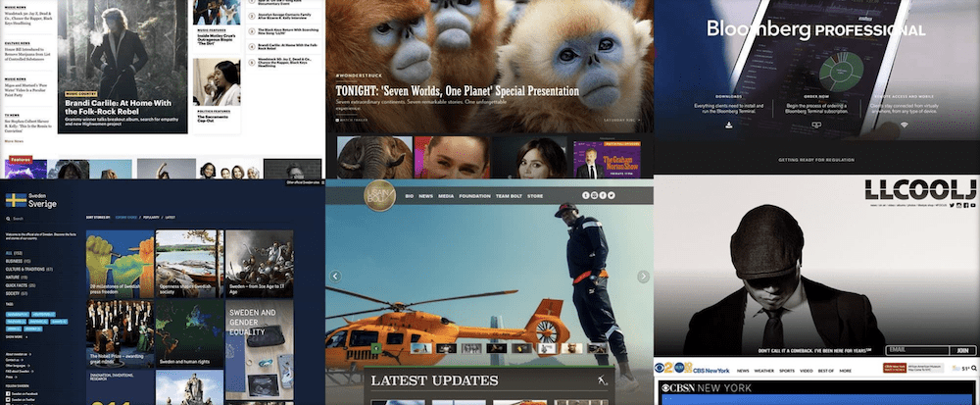
Task: Open the Tumblr icon on the Usain Bolt site
Action: click(x=586, y=195)
